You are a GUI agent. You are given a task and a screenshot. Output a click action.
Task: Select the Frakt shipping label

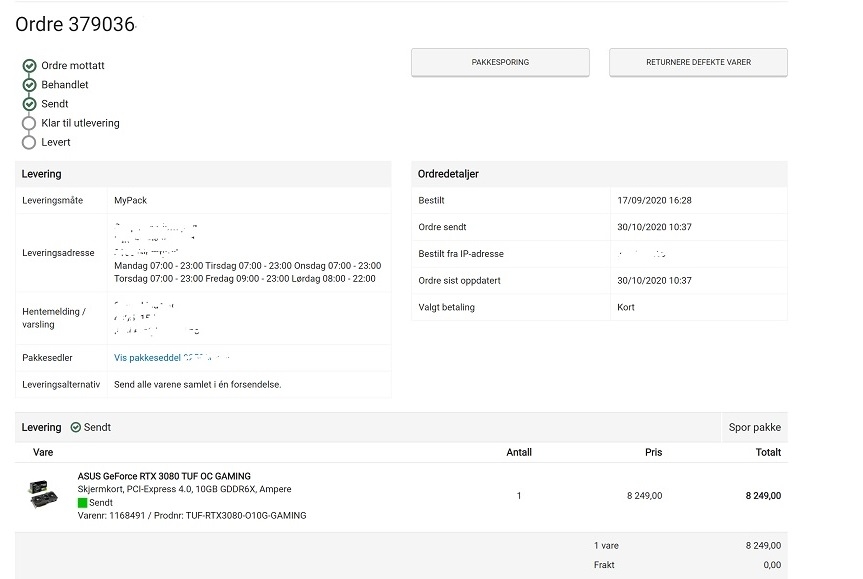pos(604,565)
